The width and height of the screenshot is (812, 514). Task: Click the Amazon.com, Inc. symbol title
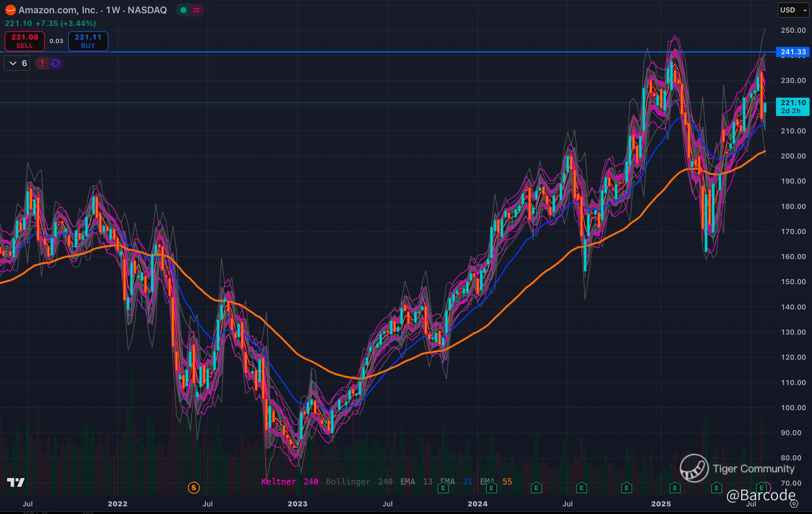pos(58,10)
